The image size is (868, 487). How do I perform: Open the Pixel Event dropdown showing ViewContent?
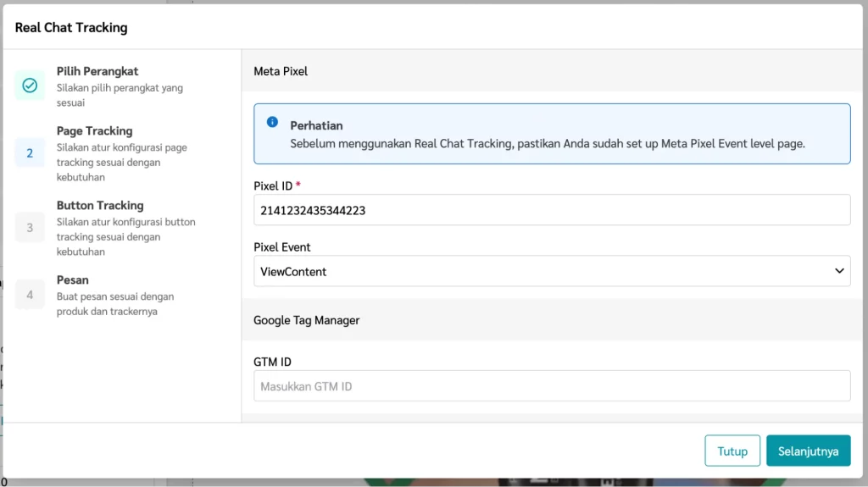coord(552,271)
